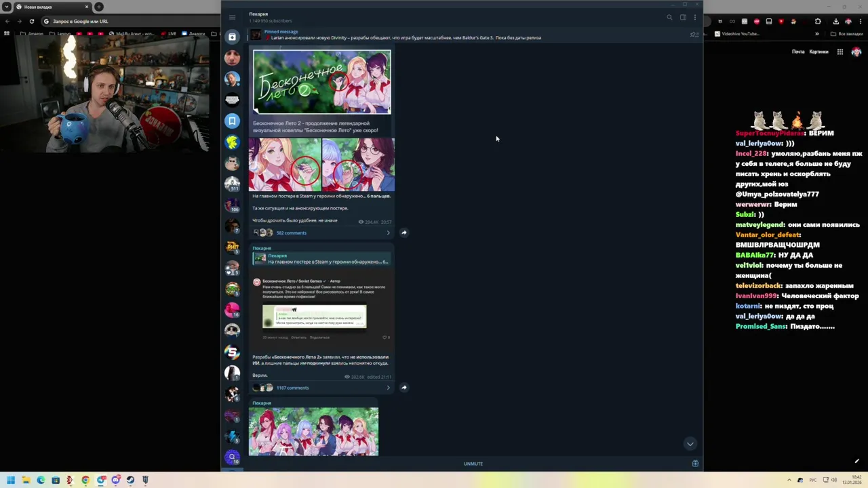This screenshot has width=868, height=488.
Task: Toggle the Telegram right info sidebar
Action: (x=683, y=18)
